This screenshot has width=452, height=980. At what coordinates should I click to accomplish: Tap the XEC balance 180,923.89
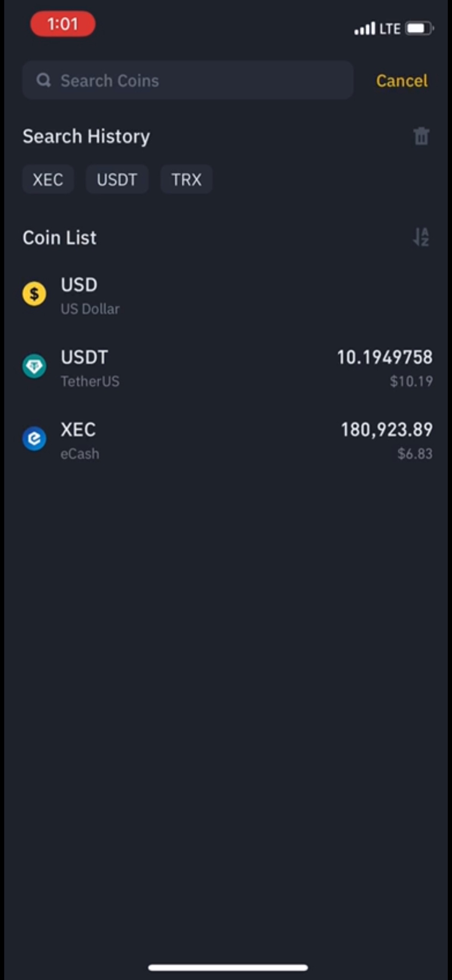(386, 430)
